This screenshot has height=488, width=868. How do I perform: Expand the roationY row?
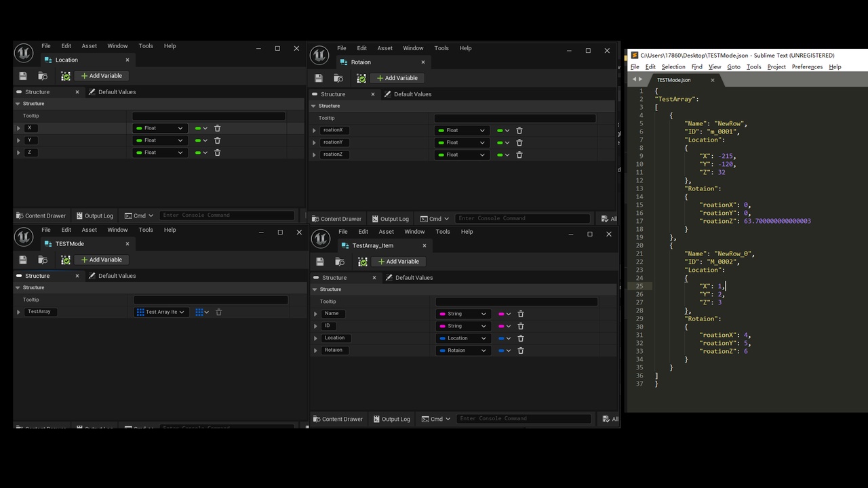[x=315, y=142]
